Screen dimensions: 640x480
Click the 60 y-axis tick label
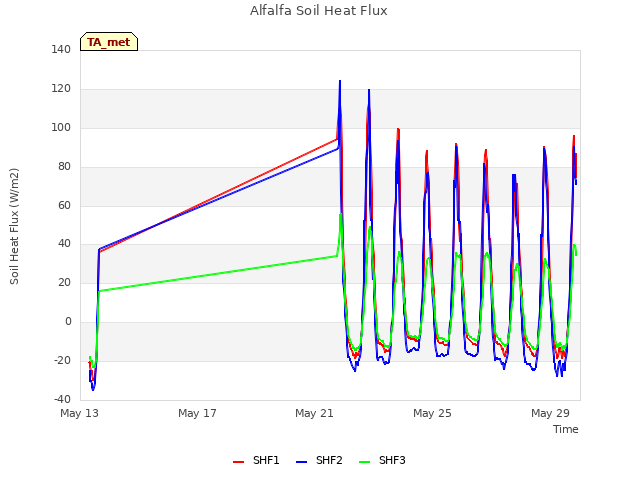[64, 205]
